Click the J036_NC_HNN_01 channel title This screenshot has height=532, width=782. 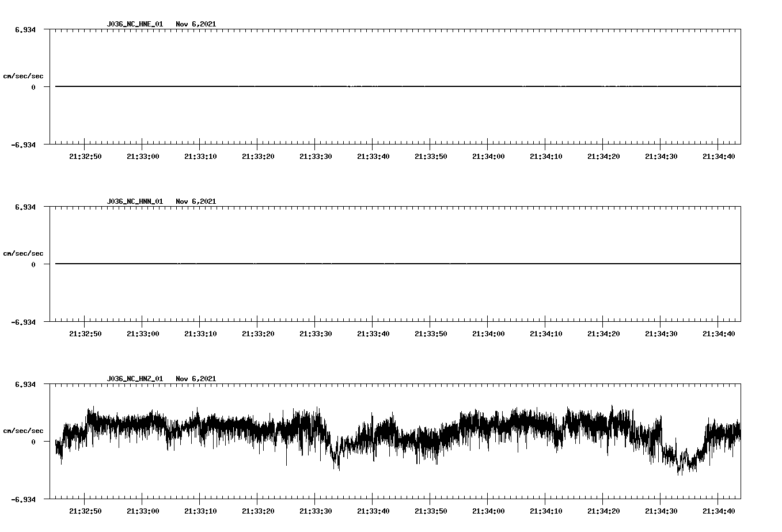coord(135,202)
